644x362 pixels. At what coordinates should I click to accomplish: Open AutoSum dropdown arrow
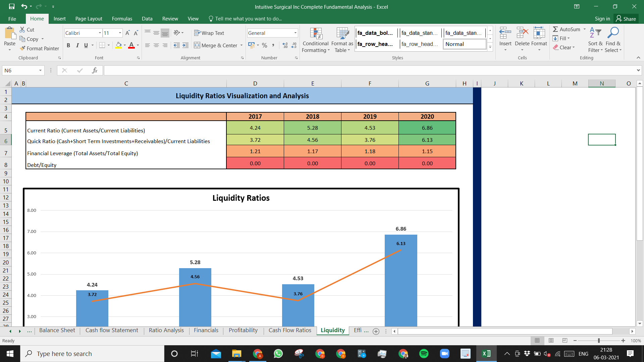(x=584, y=29)
